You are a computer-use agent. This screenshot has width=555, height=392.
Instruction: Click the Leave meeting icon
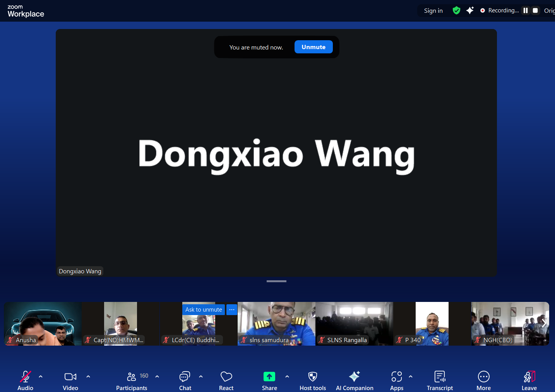pyautogui.click(x=529, y=377)
